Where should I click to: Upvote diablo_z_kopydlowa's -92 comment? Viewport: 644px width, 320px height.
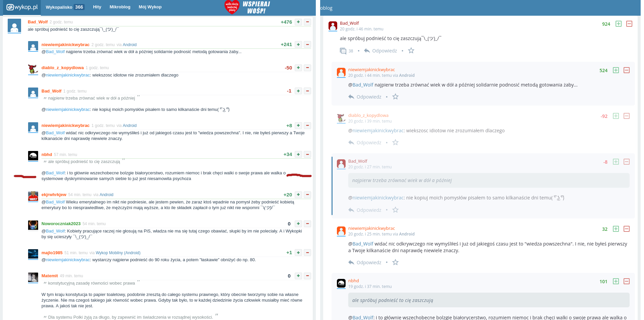click(616, 116)
